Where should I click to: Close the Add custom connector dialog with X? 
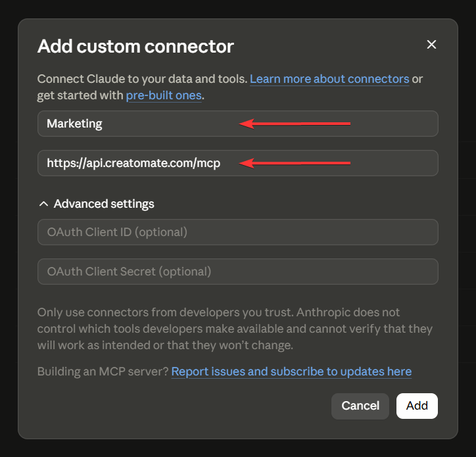431,45
